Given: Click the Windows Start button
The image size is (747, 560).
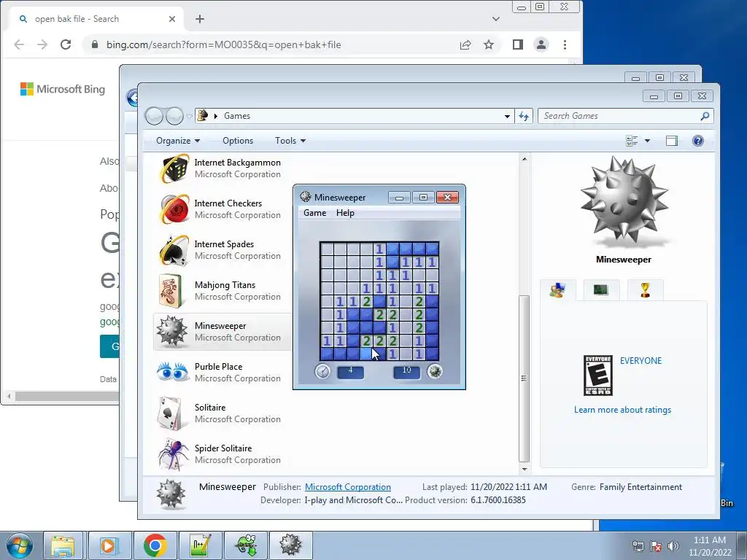Looking at the screenshot, I should [x=19, y=545].
